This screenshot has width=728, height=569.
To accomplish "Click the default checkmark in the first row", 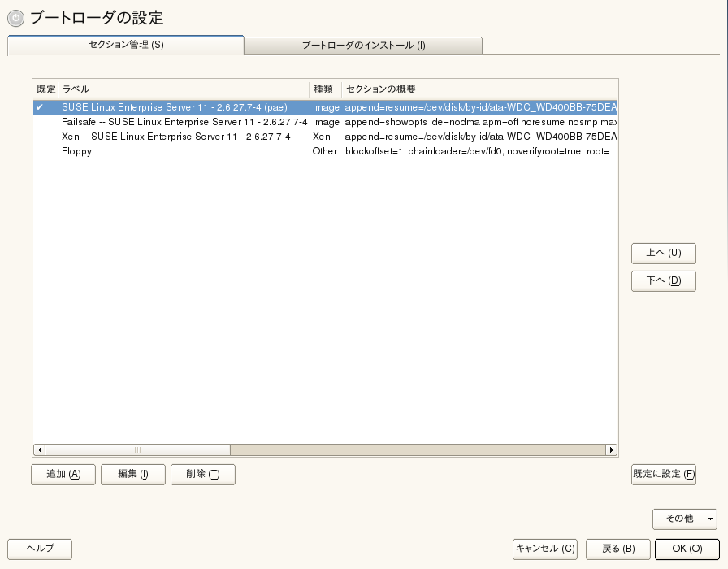I will click(40, 107).
